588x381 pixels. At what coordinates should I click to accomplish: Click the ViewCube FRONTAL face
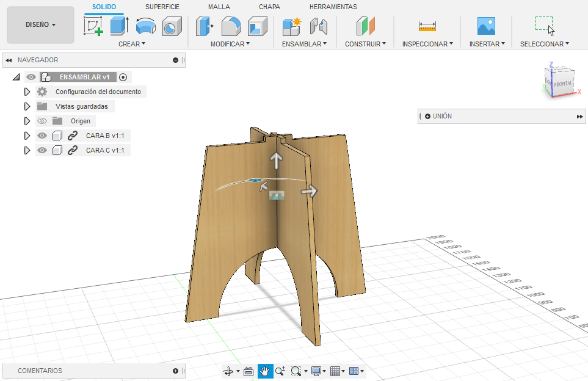point(563,84)
